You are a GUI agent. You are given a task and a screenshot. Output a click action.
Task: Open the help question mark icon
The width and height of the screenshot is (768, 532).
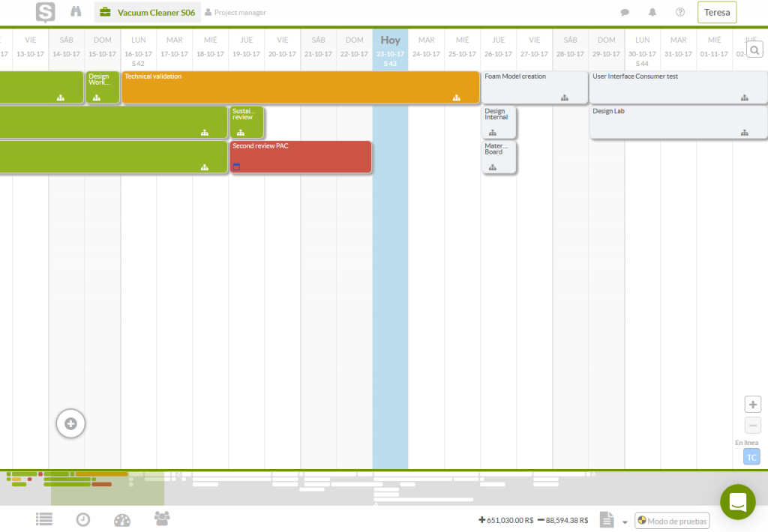[x=680, y=12]
